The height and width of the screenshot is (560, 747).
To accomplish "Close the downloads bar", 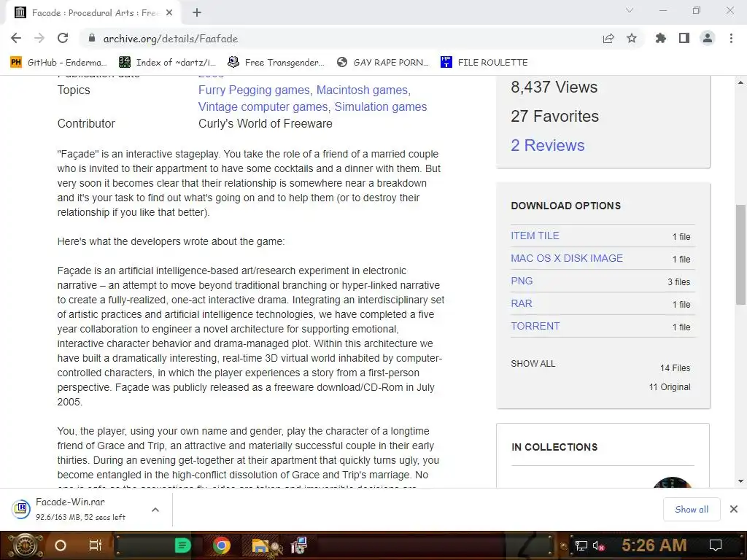I will 734,510.
